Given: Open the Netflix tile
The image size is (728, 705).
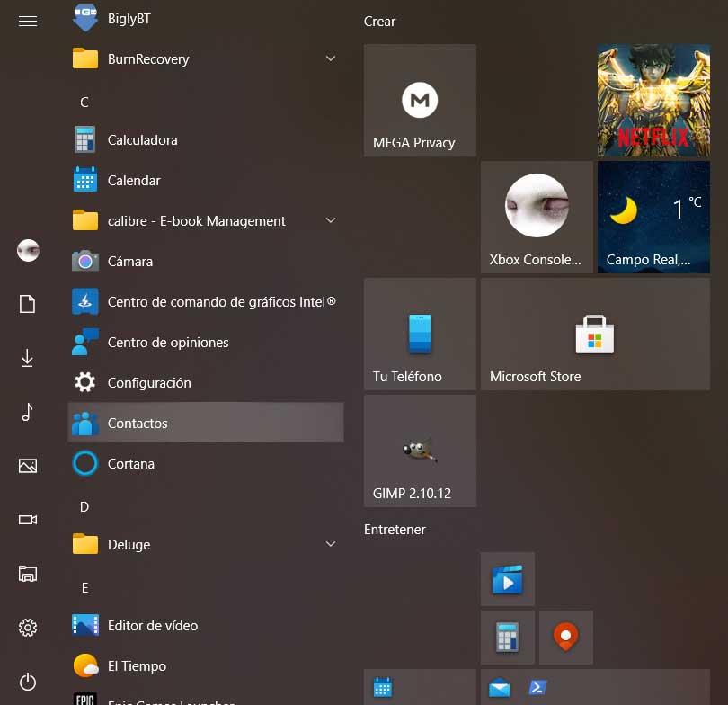Looking at the screenshot, I should coord(653,101).
